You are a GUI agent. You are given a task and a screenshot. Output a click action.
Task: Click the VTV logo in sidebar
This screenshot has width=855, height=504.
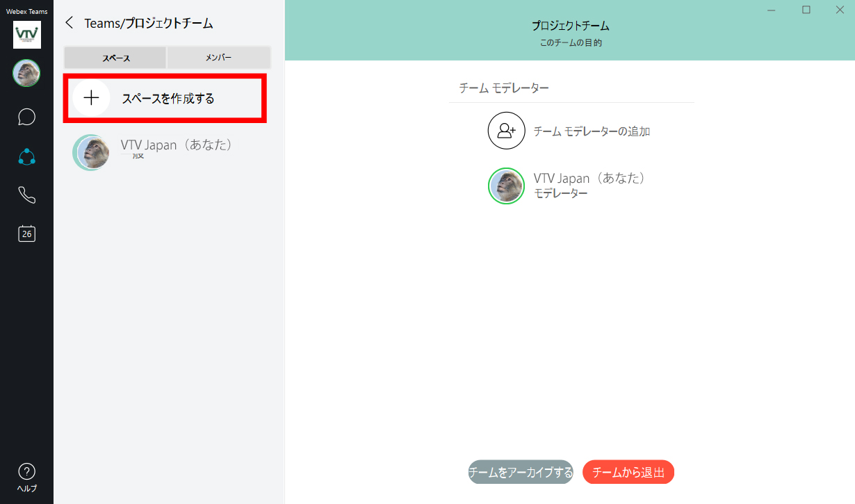(27, 35)
